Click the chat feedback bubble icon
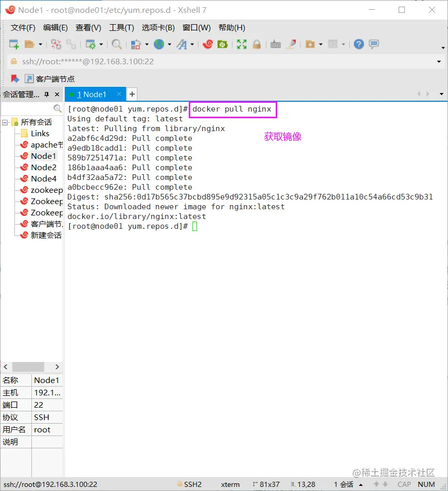Image resolution: width=448 pixels, height=491 pixels. (x=374, y=44)
